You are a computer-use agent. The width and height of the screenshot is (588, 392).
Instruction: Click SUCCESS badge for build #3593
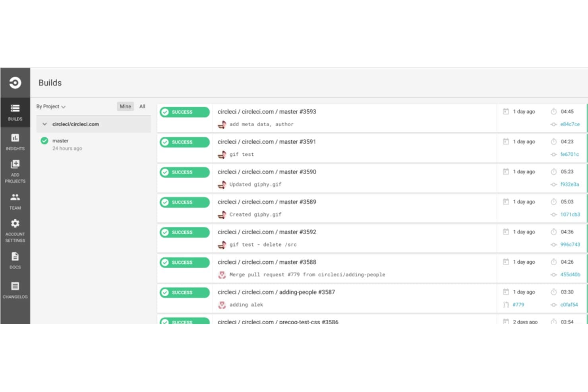(185, 112)
